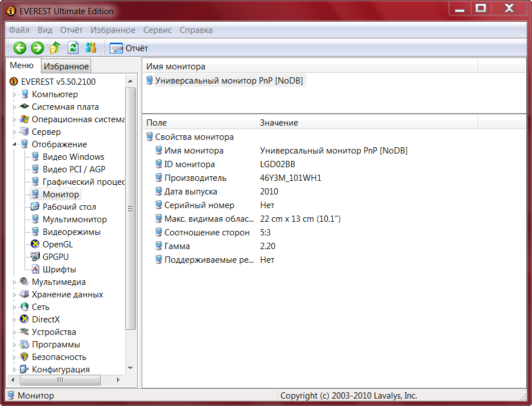The width and height of the screenshot is (532, 406).
Task: Click the tree's vertical scrollbar down arrow
Action: tap(131, 368)
